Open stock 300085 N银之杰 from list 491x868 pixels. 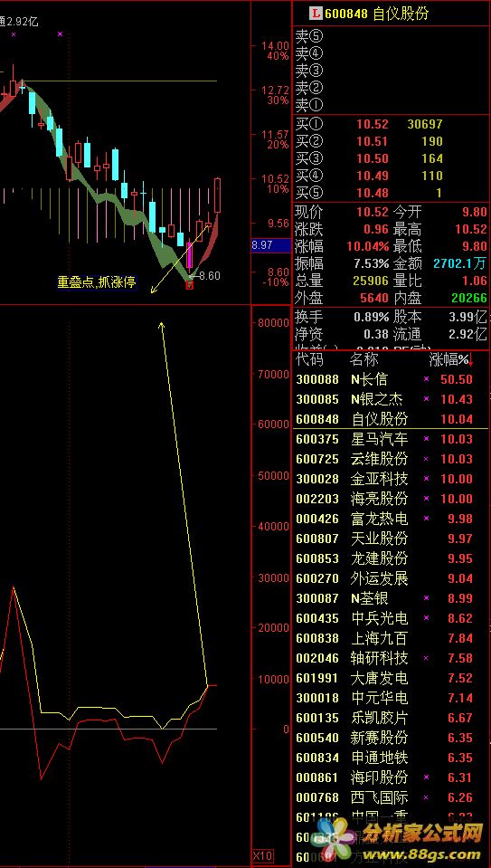391,399
